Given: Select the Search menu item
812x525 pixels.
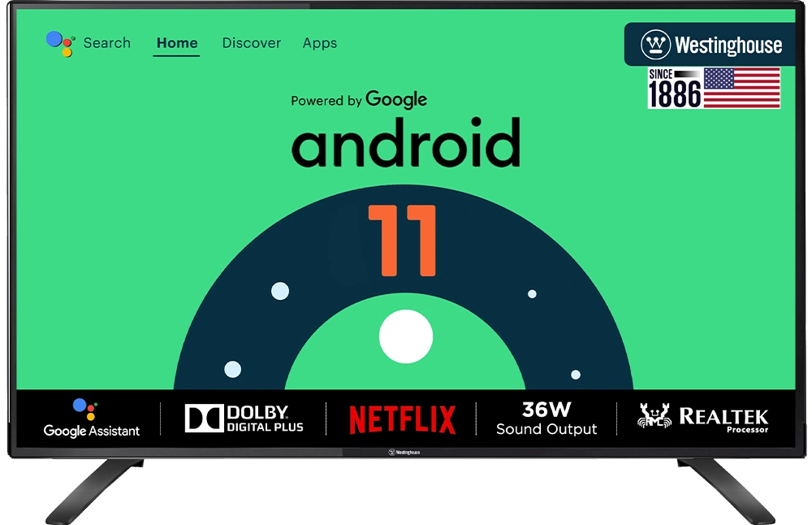Looking at the screenshot, I should [x=106, y=43].
